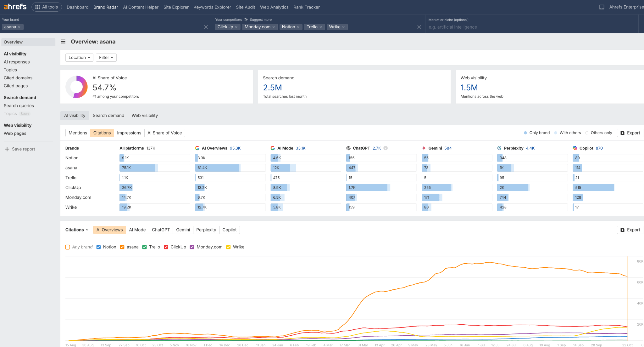This screenshot has height=347, width=644.
Task: Click the Copilot icon in the column header
Action: 575,148
